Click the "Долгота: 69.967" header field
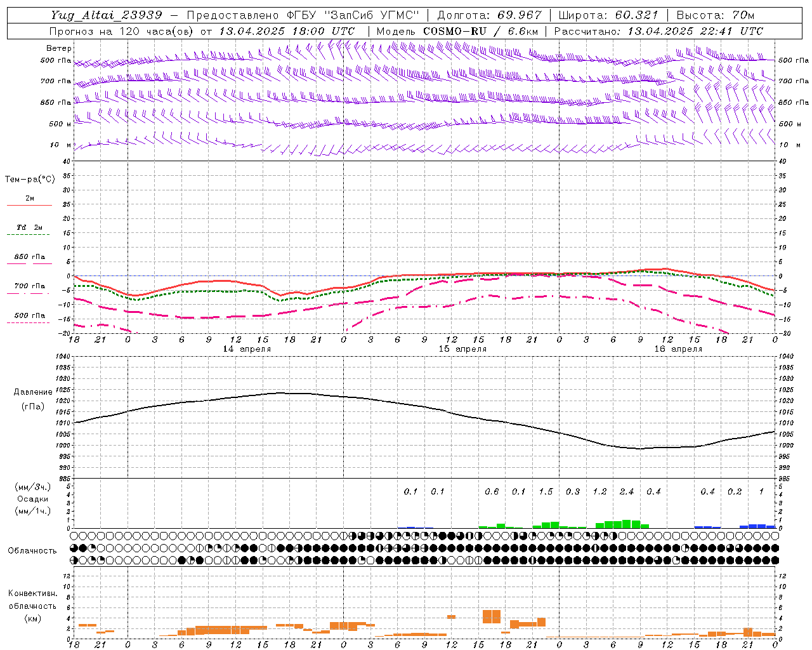Viewport: 812px width, 650px height. (490, 15)
